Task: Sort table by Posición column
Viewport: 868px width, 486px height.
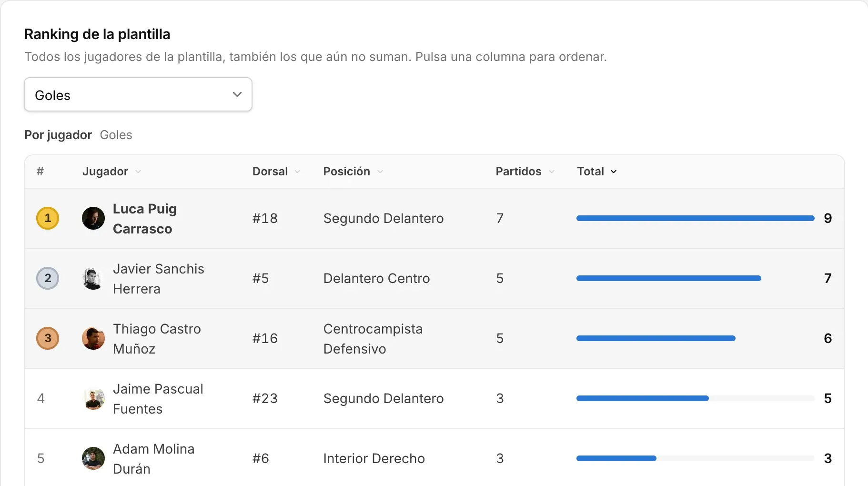Action: click(x=353, y=172)
